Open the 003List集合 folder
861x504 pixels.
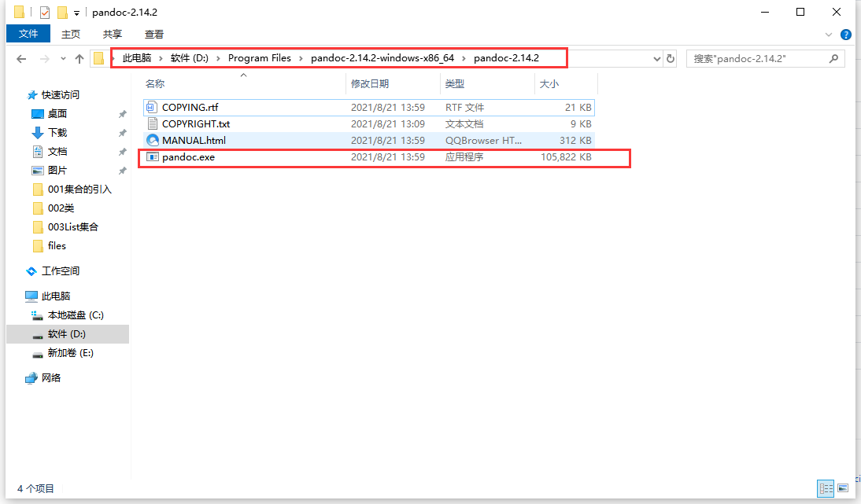pos(72,227)
